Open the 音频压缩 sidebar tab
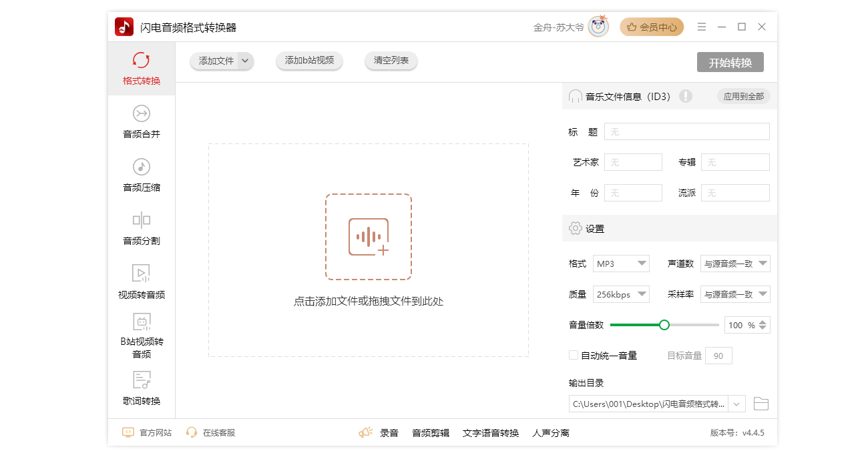 pyautogui.click(x=142, y=175)
